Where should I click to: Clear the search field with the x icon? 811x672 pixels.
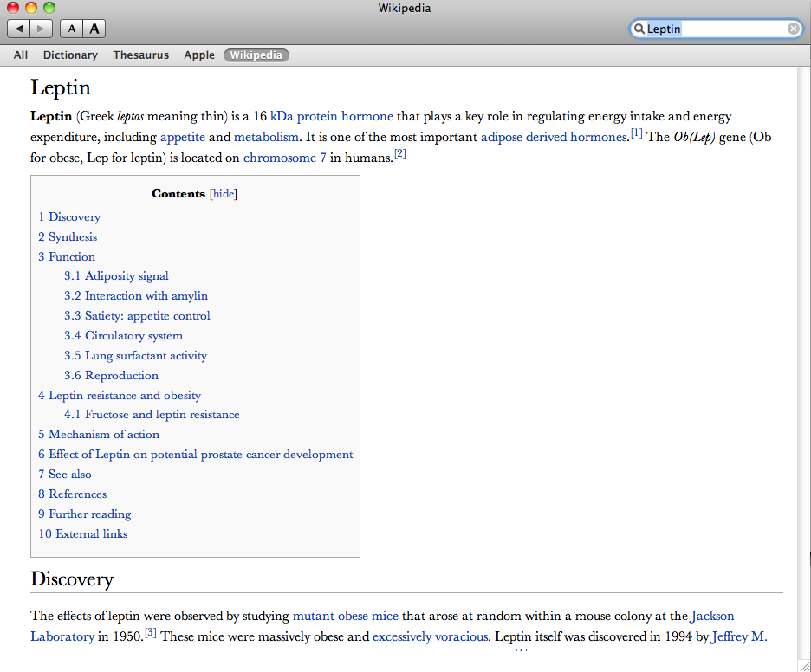pos(793,29)
